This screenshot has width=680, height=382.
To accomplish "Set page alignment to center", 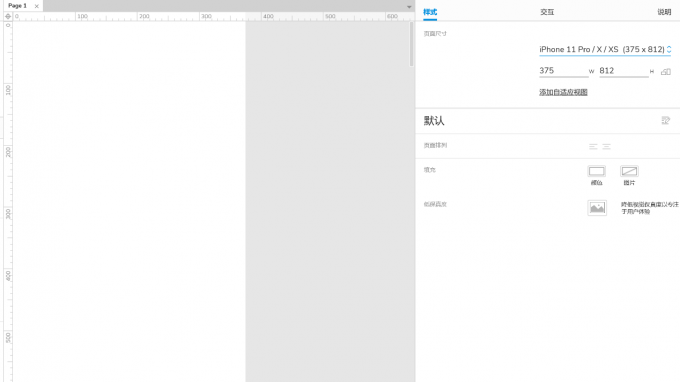I will pyautogui.click(x=606, y=147).
